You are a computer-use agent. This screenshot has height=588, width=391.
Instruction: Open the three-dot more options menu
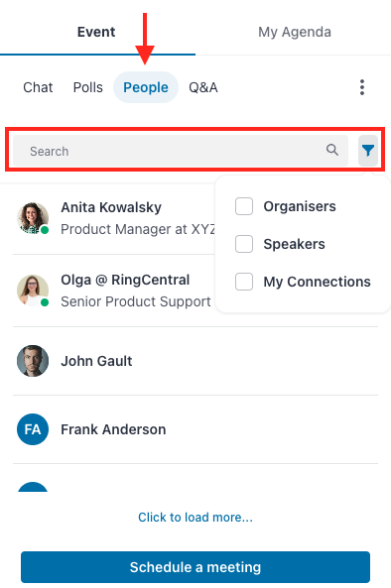362,87
